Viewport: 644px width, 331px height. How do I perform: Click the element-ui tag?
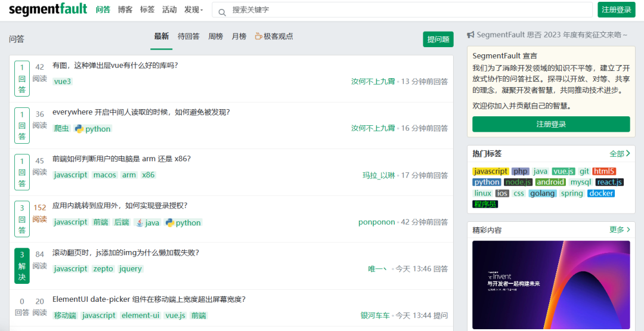pos(141,315)
